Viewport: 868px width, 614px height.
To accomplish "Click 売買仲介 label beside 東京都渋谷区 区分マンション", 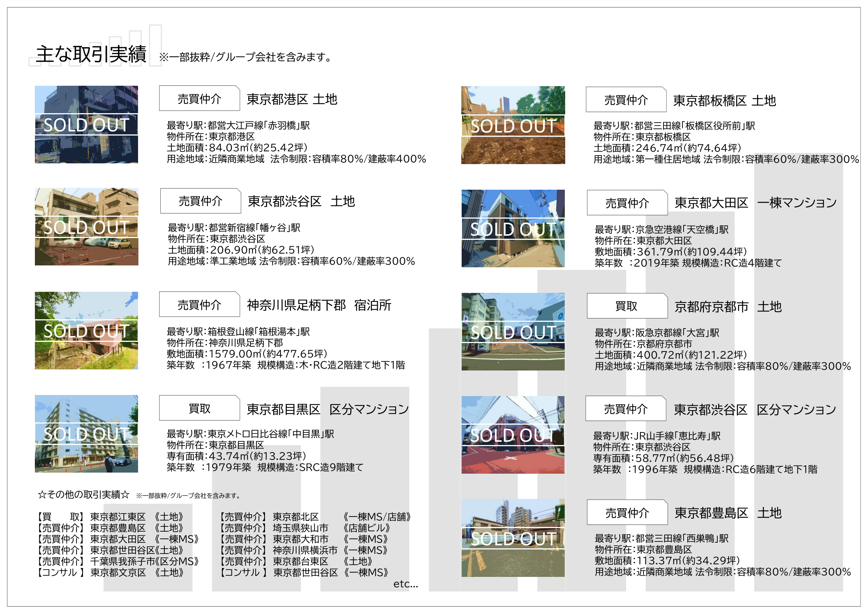I will (x=626, y=408).
